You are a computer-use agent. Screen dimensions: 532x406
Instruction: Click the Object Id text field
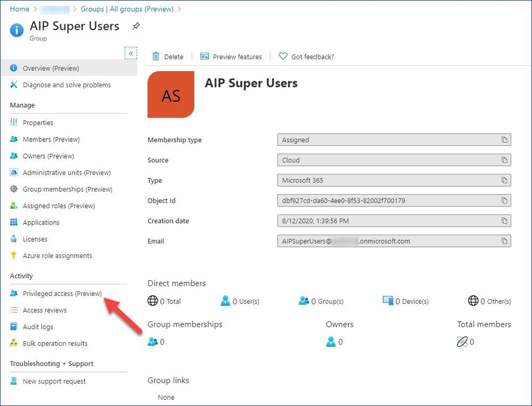[x=394, y=201]
